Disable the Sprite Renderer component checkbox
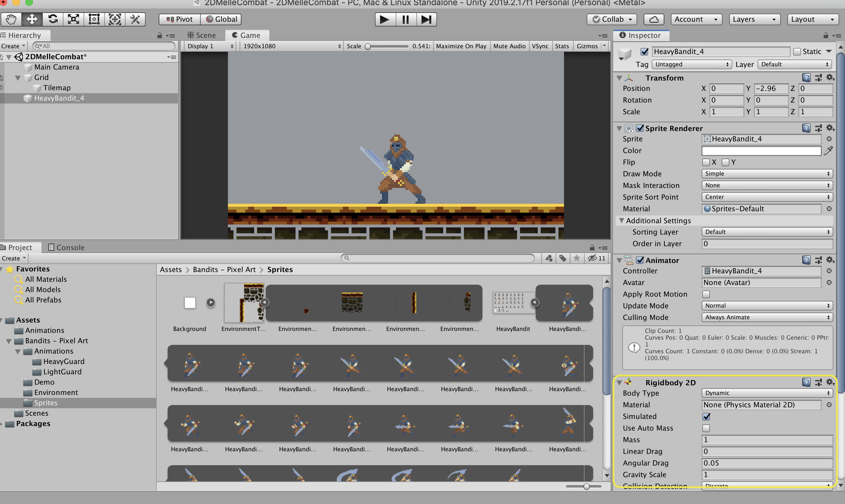Image resolution: width=845 pixels, height=504 pixels. pos(640,128)
